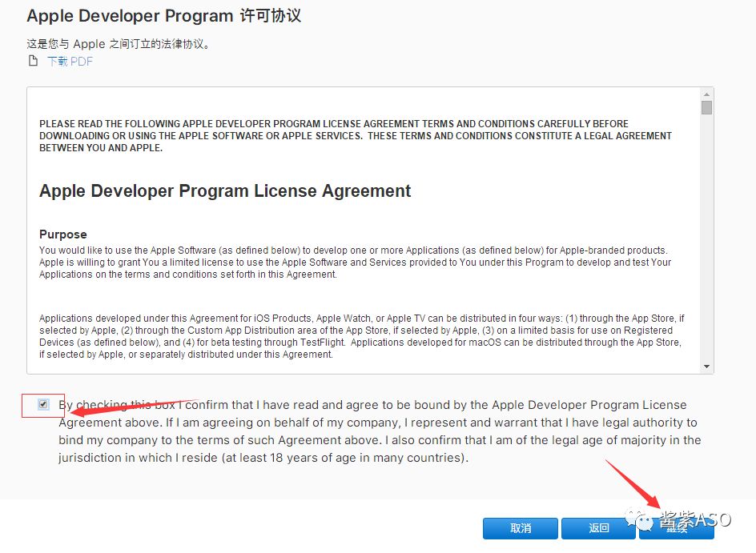Screen dimensions: 756x553
Task: Click the agreement scrollbar down arrow
Action: tap(706, 367)
